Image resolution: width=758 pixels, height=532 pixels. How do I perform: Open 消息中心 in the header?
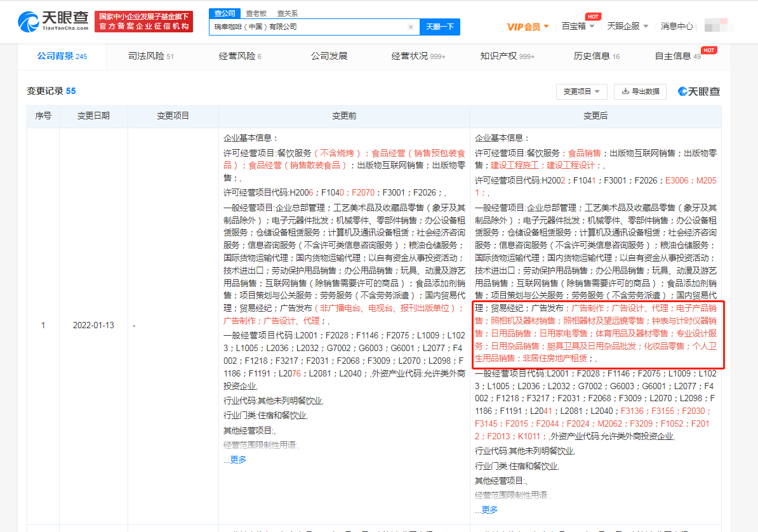[x=677, y=26]
